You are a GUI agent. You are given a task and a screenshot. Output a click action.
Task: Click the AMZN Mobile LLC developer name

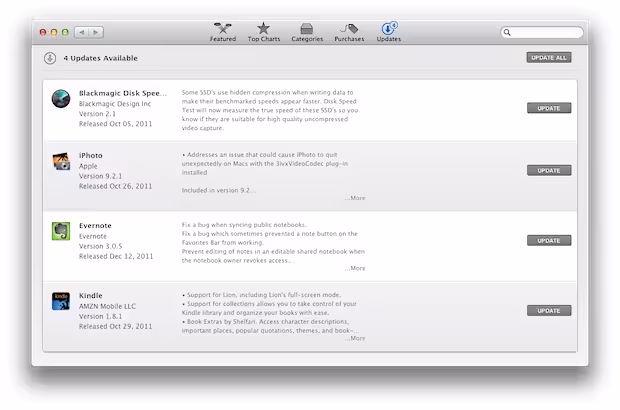click(107, 306)
